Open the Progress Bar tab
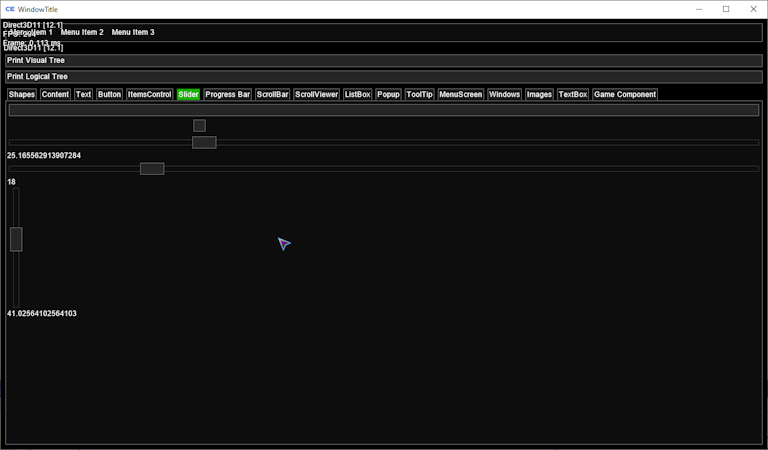This screenshot has width=768, height=450. pyautogui.click(x=228, y=94)
